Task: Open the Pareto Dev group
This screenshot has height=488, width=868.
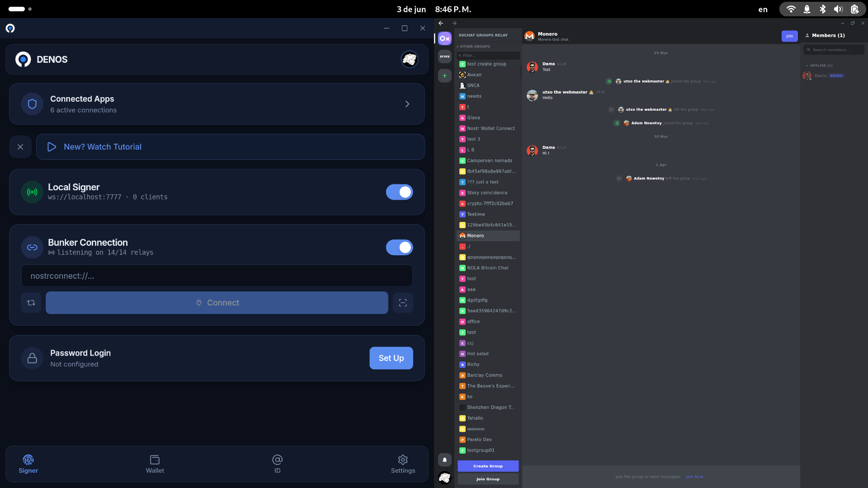Action: click(488, 440)
